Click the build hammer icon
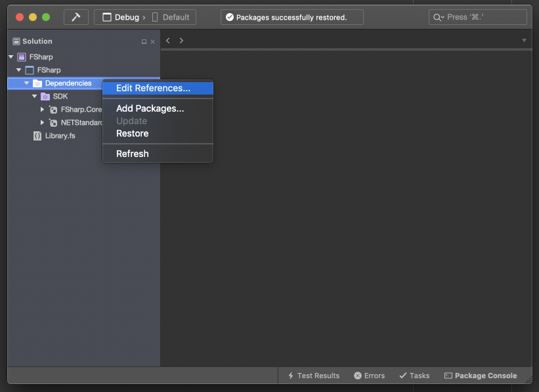The height and width of the screenshot is (392, 539). (x=76, y=17)
